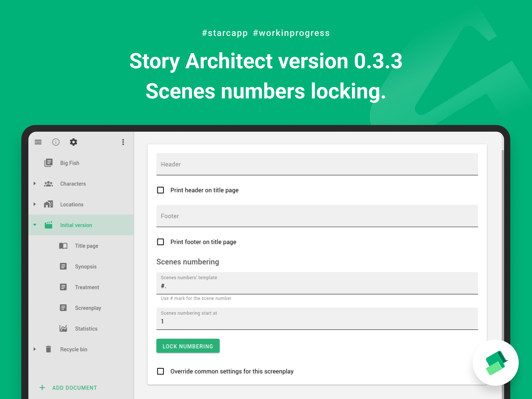Open the Screenplay document
The width and height of the screenshot is (532, 399).
coord(88,308)
